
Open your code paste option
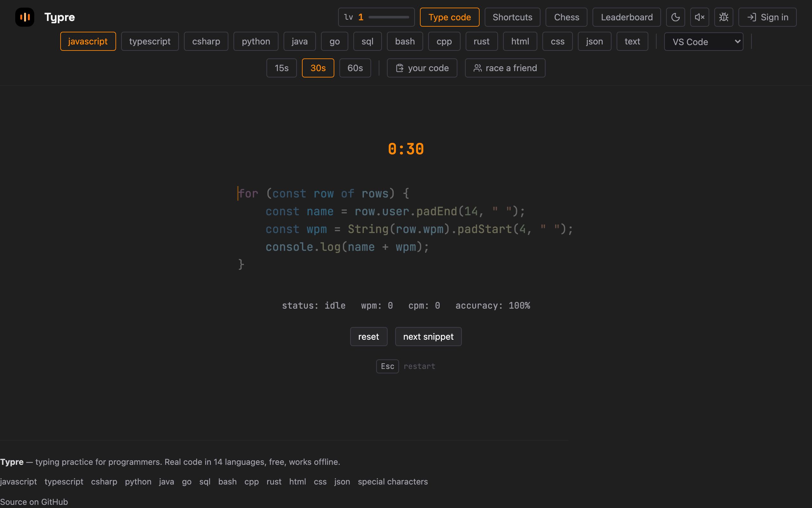422,68
